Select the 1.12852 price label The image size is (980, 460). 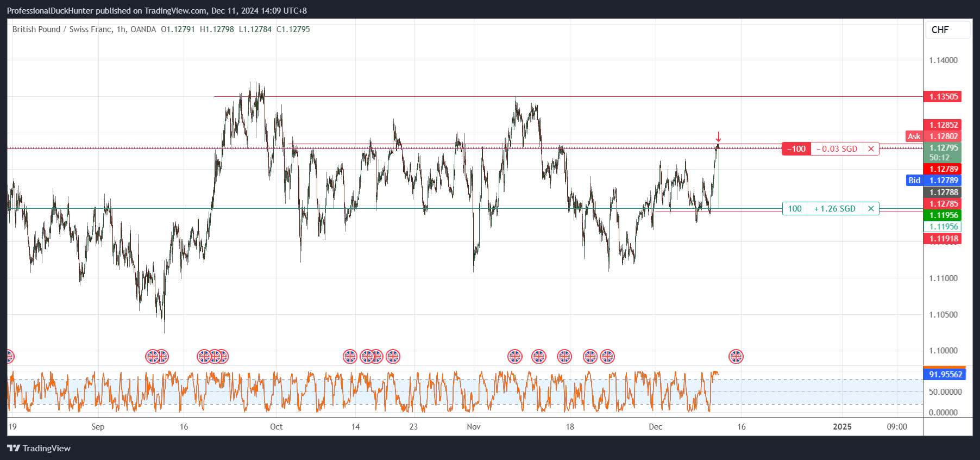[x=943, y=125]
